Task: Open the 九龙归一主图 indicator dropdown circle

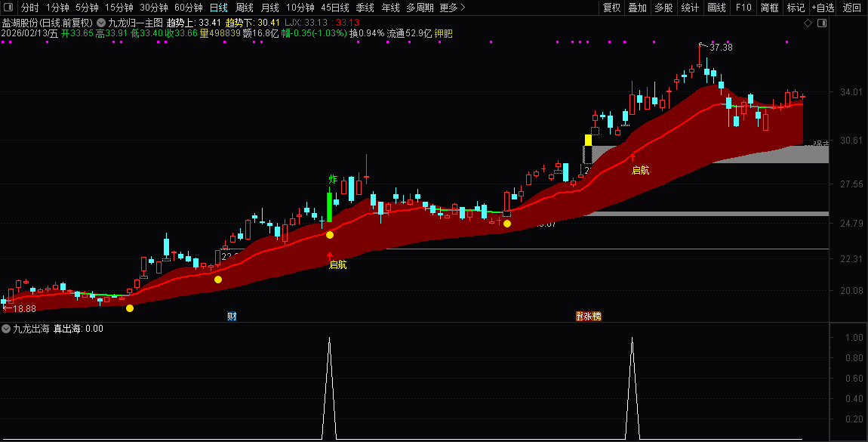Action: coord(101,23)
